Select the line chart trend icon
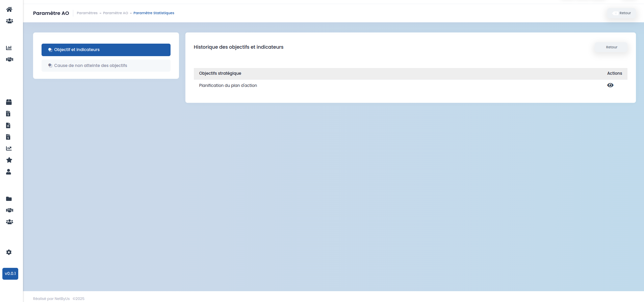This screenshot has width=644, height=302. click(9, 148)
